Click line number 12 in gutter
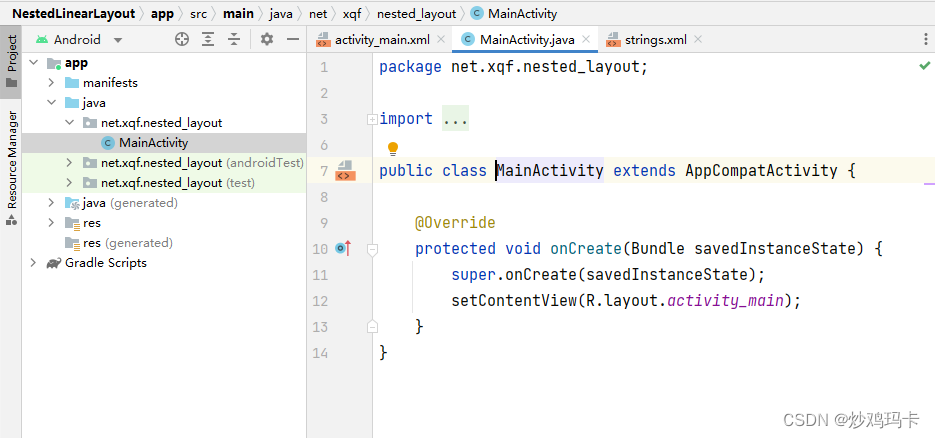Image resolution: width=935 pixels, height=438 pixels. [320, 301]
